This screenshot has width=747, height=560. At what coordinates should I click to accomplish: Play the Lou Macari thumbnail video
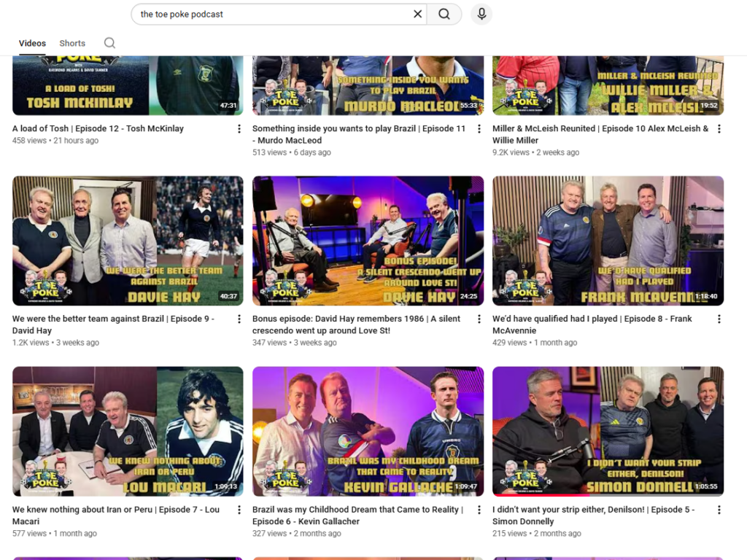click(128, 432)
